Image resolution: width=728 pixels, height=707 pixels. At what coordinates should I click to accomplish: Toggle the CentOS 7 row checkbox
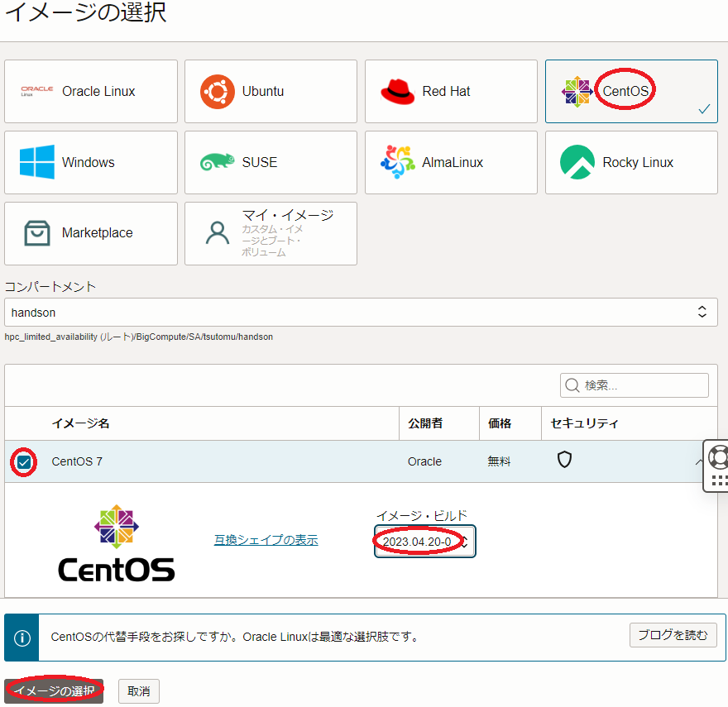24,461
